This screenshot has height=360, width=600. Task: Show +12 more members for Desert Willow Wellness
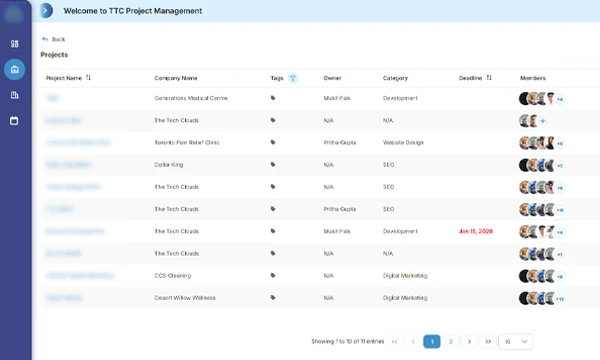(560, 299)
